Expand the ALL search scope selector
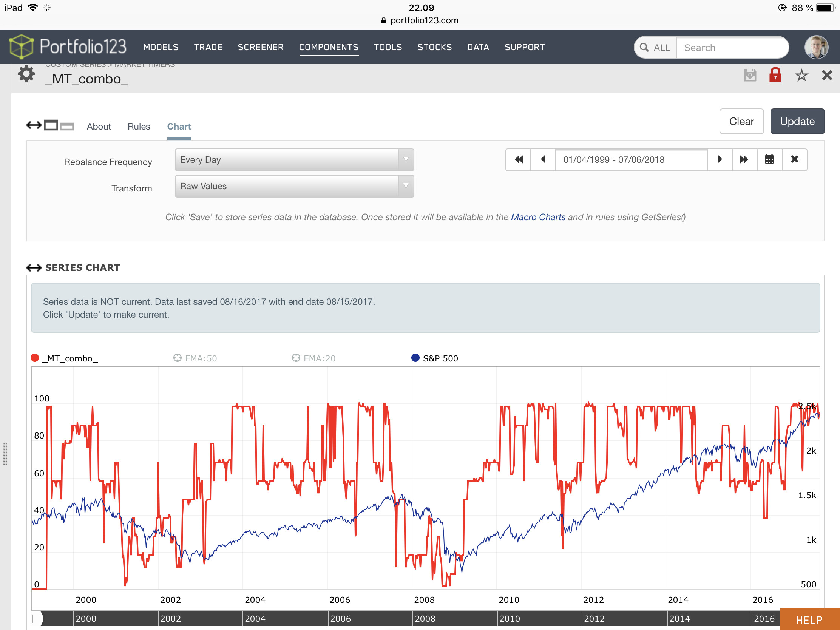Image resolution: width=840 pixels, height=630 pixels. click(x=655, y=48)
